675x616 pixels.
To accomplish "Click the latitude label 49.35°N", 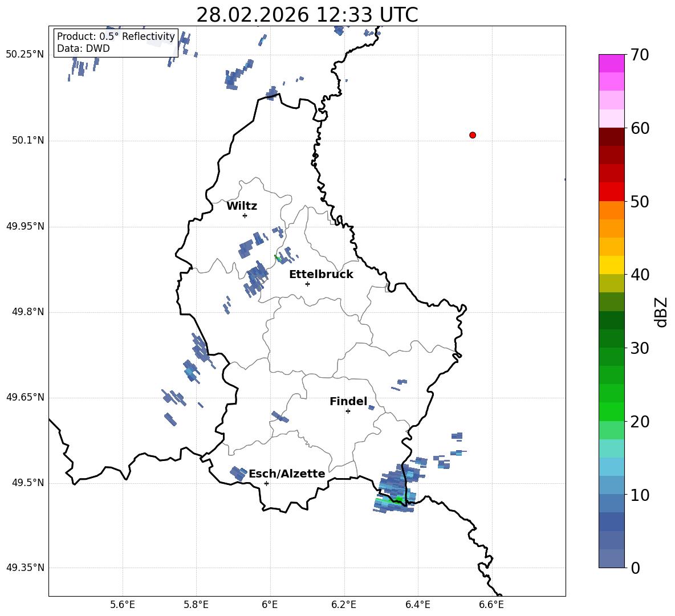I will [25, 568].
